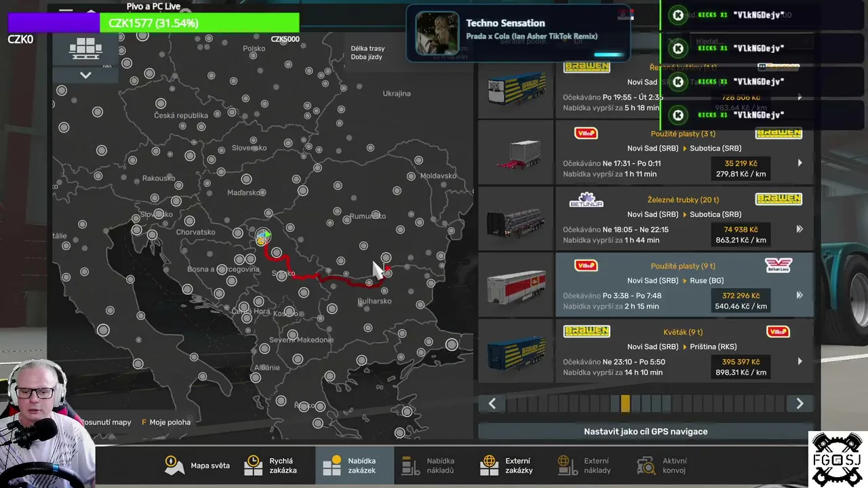This screenshot has height=488, width=868.
Task: Select the red-white trailer thumbnail for Ruse job
Action: coord(516,285)
